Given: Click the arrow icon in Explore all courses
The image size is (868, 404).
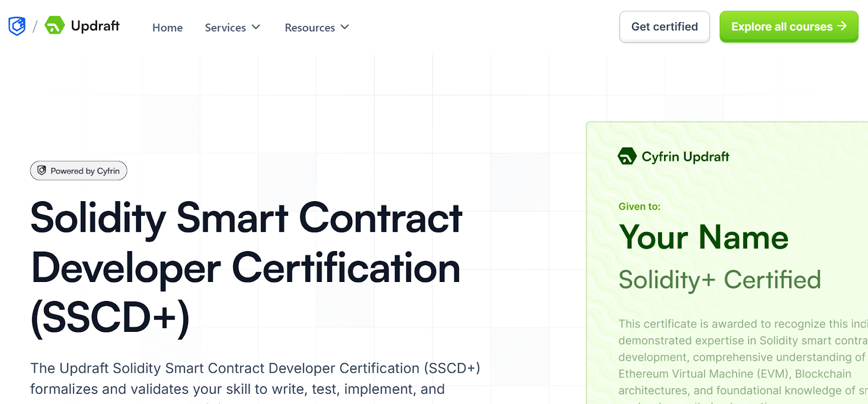Looking at the screenshot, I should pyautogui.click(x=842, y=26).
